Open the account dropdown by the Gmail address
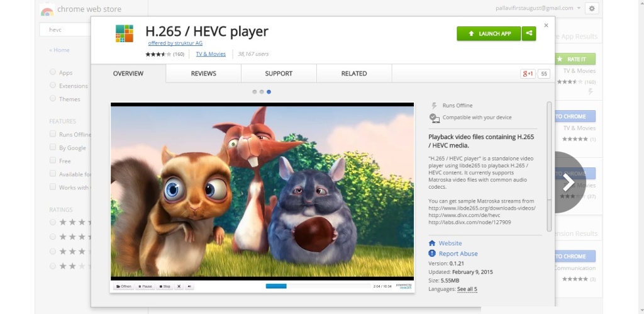Screen dimensions: 644x314 click(579, 8)
